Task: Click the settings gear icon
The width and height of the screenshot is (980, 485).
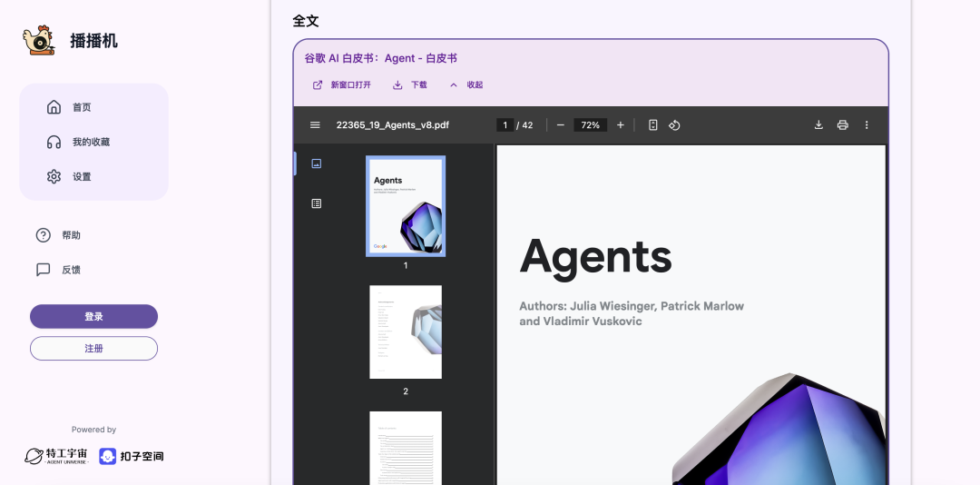Action: (54, 176)
